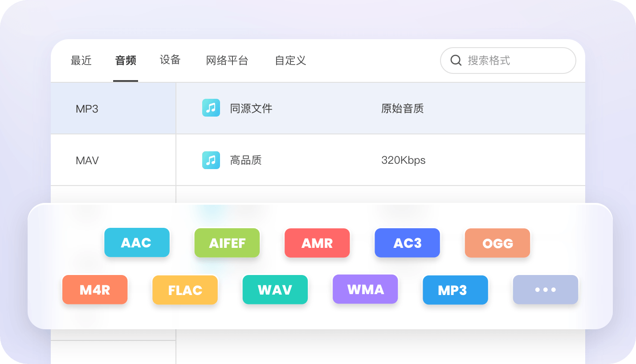Pick the WAV format badge
The height and width of the screenshot is (364, 636).
(x=275, y=290)
